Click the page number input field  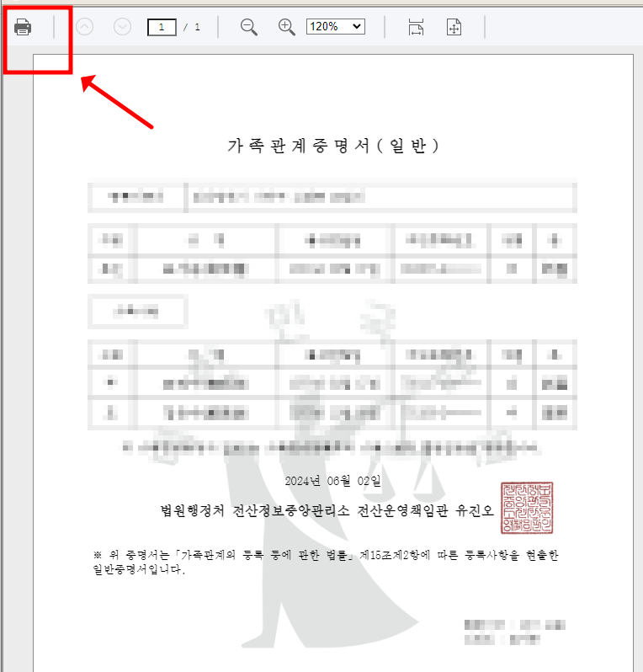tap(162, 27)
